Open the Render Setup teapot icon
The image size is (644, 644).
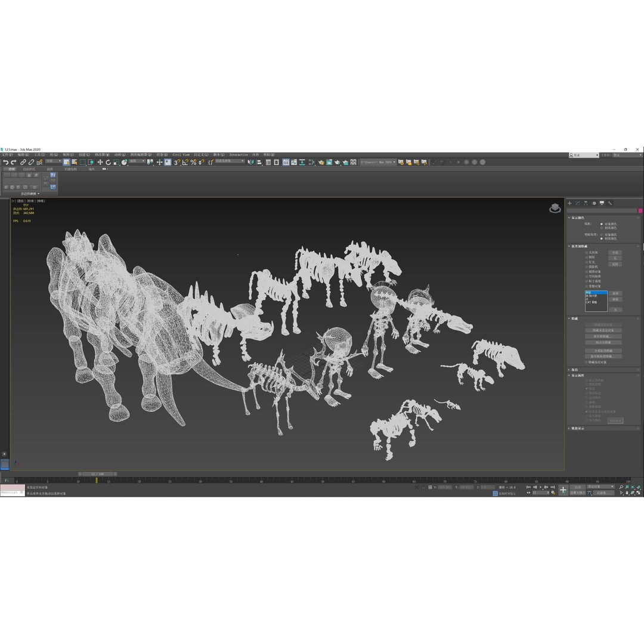click(321, 162)
